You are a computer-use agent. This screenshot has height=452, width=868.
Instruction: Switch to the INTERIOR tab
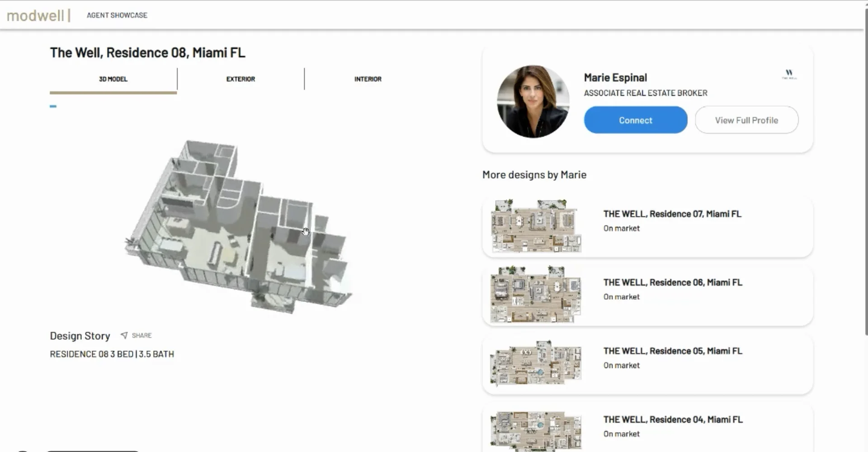[x=368, y=79]
